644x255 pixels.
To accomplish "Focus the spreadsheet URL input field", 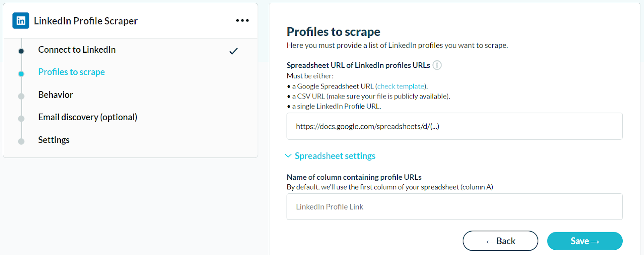I will pos(454,126).
